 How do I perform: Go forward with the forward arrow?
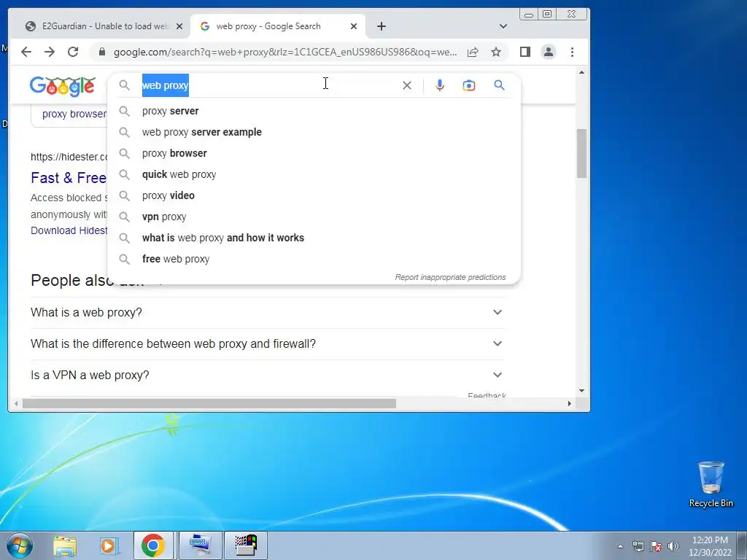[50, 52]
